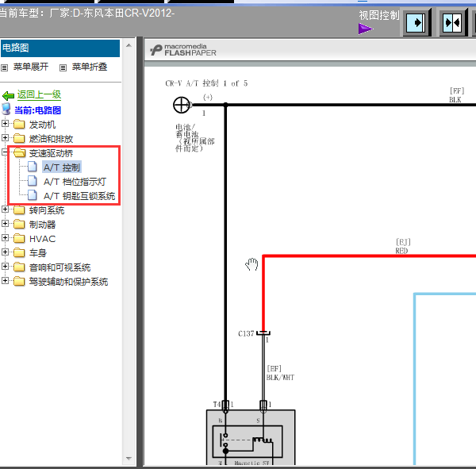Expand the HVAC folder node
Viewport: 476px width, 469px height.
point(5,237)
